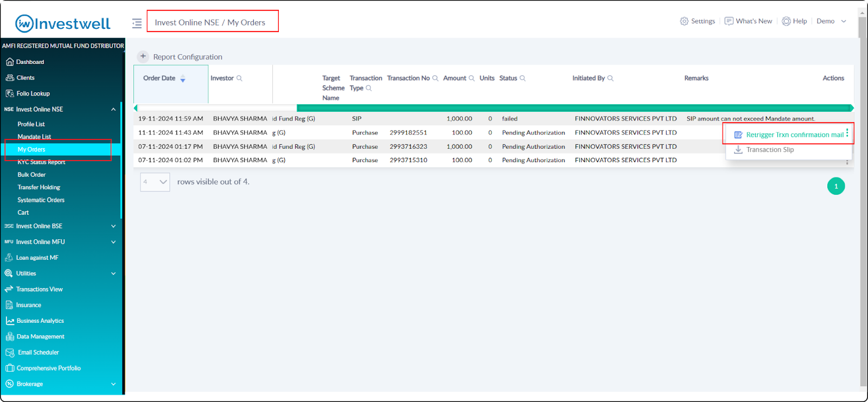Click the failed status cell
This screenshot has height=402, width=868.
pyautogui.click(x=509, y=119)
